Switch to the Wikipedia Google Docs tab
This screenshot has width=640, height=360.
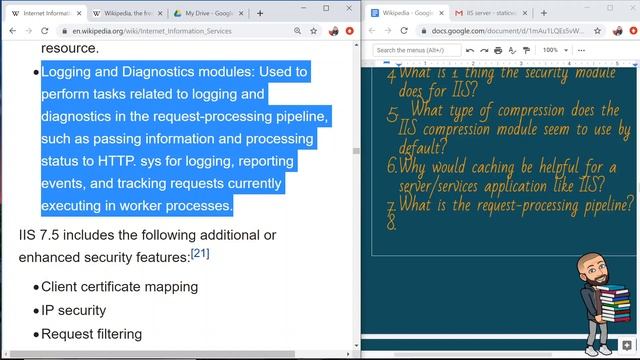click(x=406, y=13)
